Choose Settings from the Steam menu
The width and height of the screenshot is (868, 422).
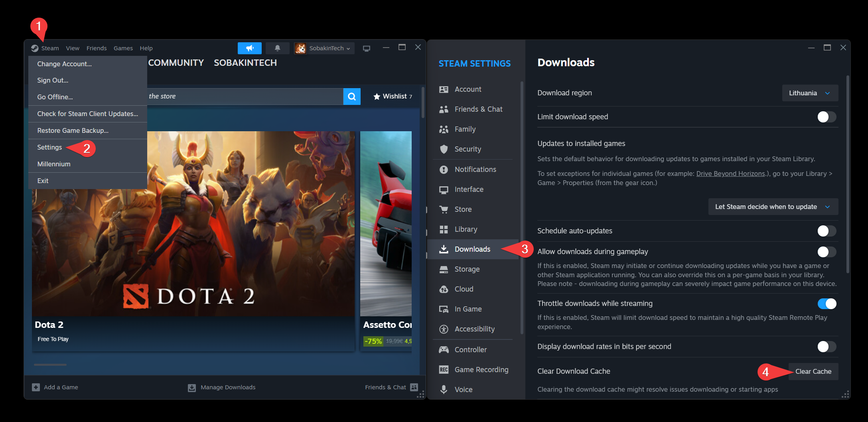coord(49,148)
